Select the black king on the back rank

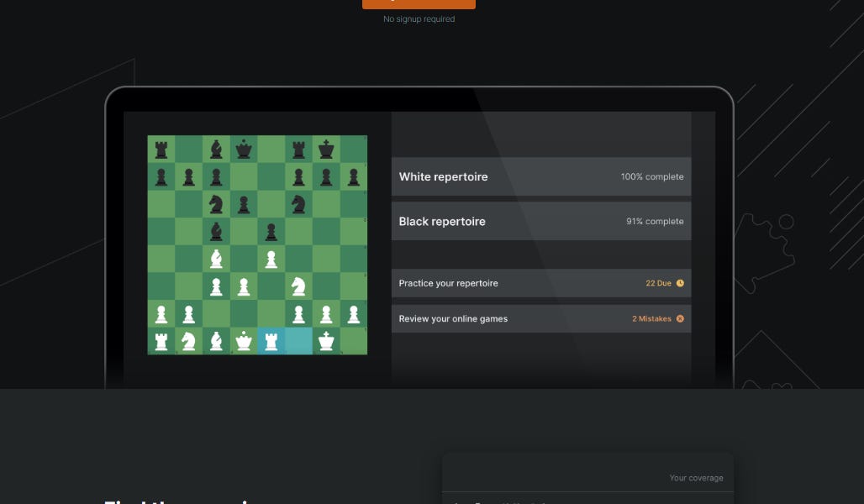point(326,149)
